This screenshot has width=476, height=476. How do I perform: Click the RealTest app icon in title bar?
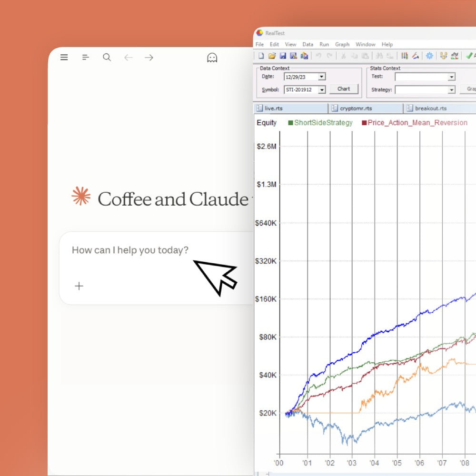(259, 33)
